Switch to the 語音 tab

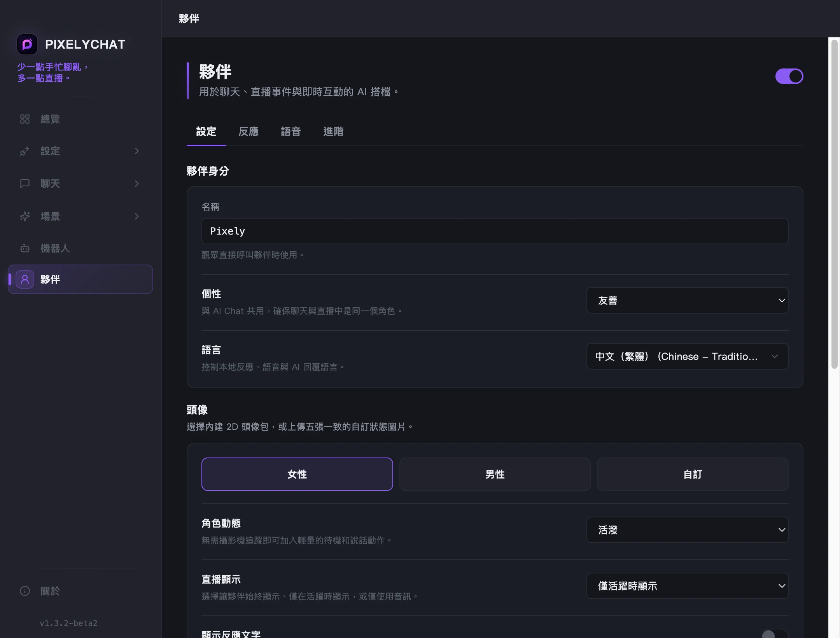pos(291,131)
